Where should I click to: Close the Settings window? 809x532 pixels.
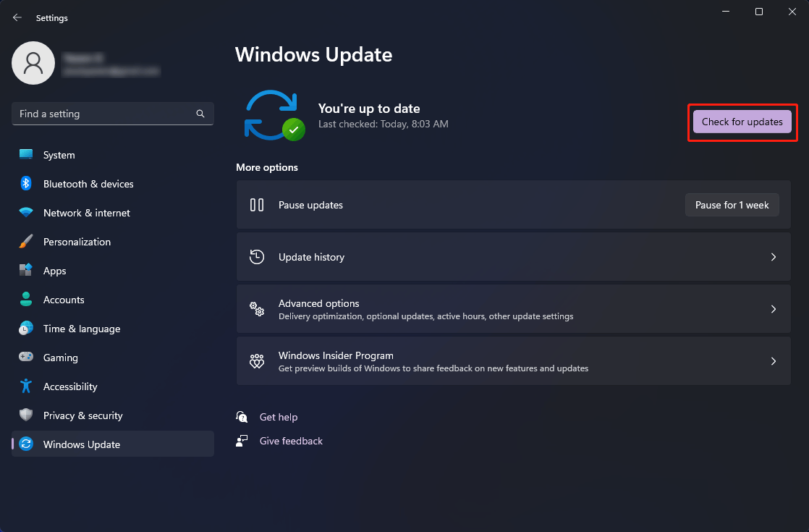click(792, 12)
